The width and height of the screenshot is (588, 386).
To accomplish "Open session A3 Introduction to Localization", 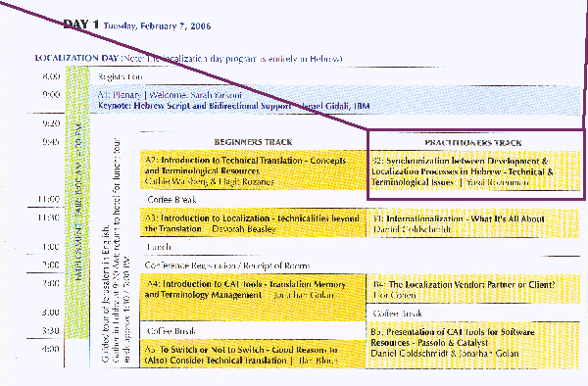I will 253,223.
